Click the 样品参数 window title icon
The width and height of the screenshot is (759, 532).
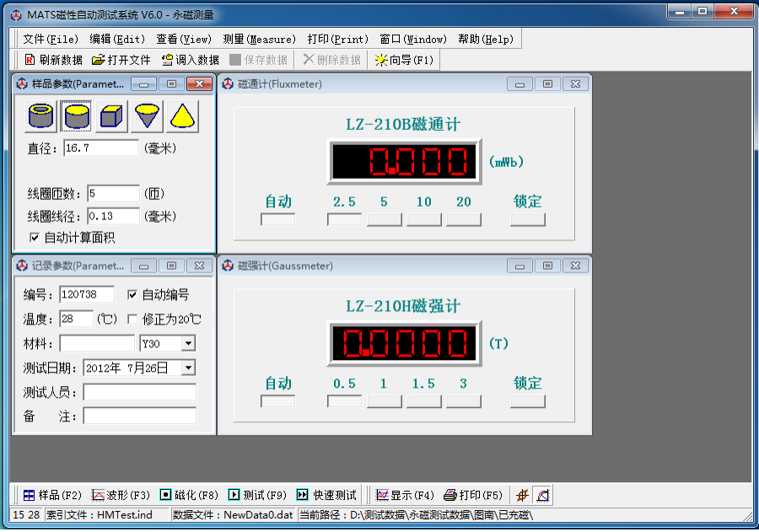[x=22, y=84]
